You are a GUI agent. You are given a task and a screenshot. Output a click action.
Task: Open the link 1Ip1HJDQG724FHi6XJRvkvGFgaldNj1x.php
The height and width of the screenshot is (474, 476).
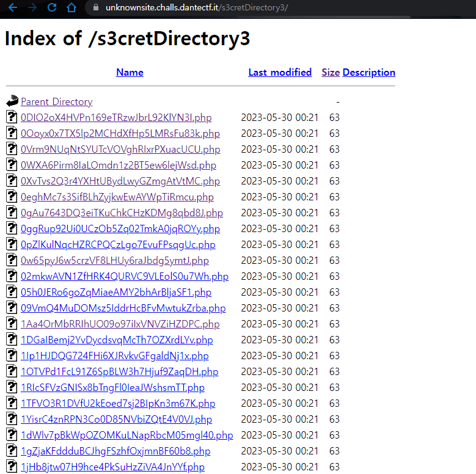click(115, 356)
